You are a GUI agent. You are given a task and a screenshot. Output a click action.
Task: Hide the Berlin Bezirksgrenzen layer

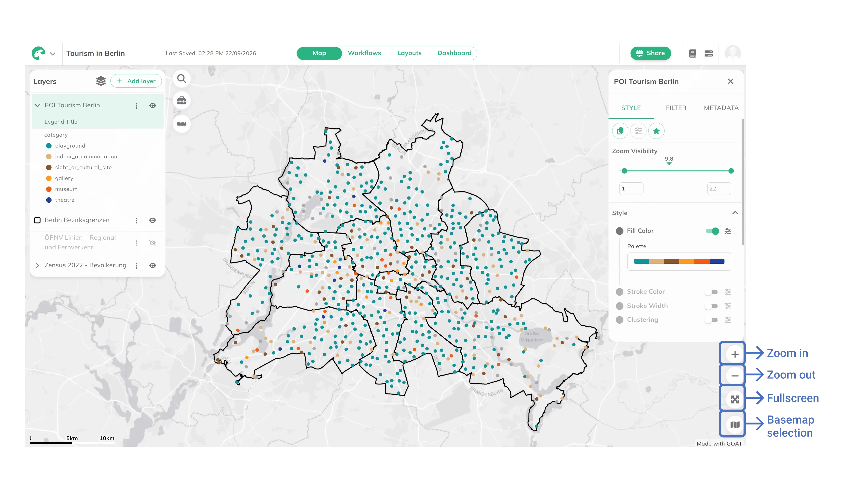(x=153, y=220)
